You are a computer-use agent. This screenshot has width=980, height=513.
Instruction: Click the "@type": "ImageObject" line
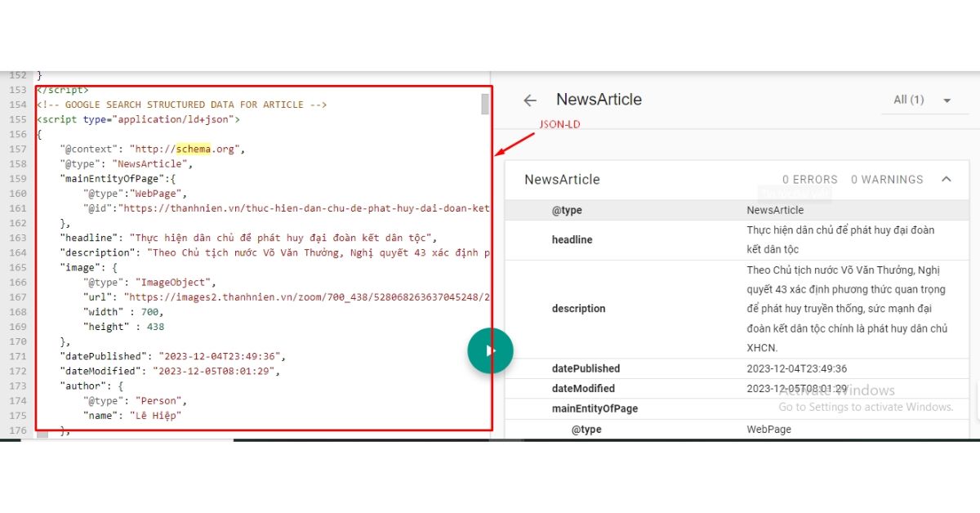click(x=149, y=283)
